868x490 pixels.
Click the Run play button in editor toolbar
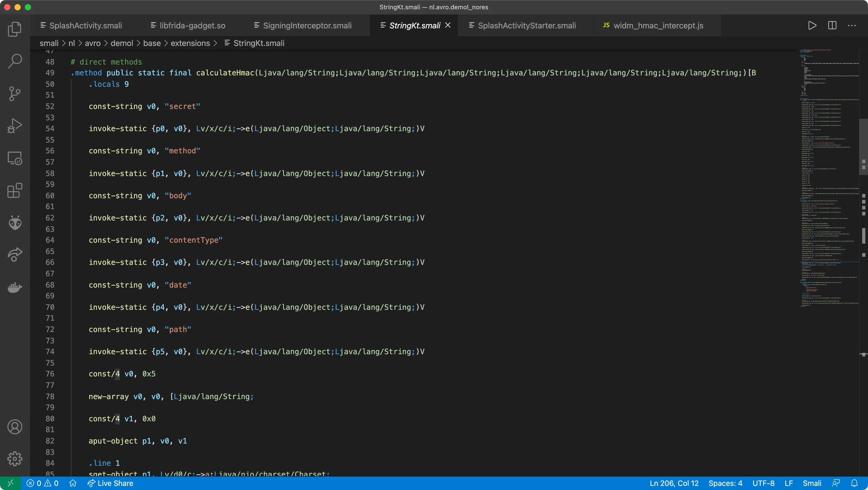812,26
